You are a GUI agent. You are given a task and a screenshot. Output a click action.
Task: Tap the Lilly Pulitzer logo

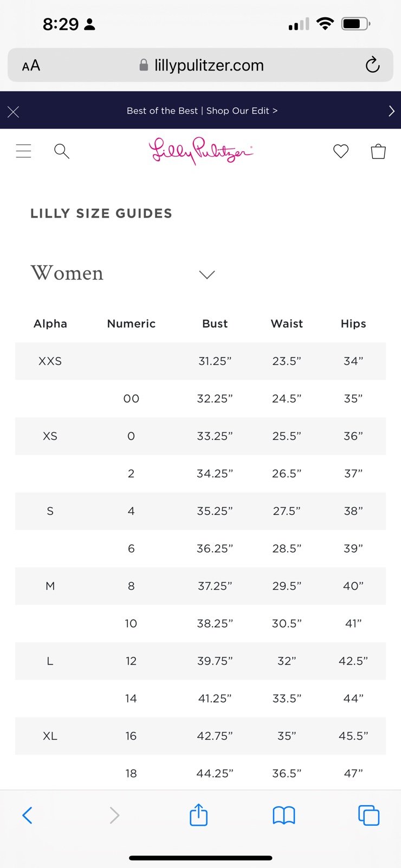point(201,151)
